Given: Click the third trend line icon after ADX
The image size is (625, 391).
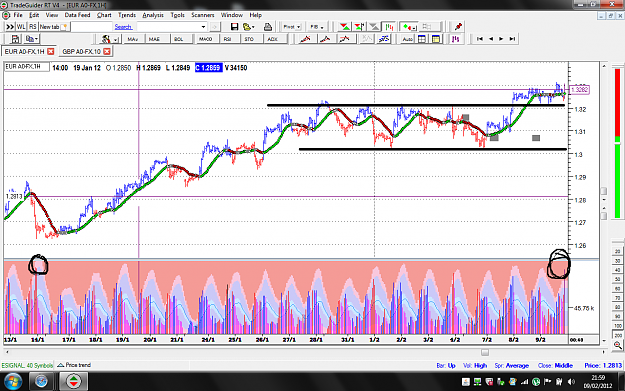Looking at the screenshot, I should tap(345, 39).
